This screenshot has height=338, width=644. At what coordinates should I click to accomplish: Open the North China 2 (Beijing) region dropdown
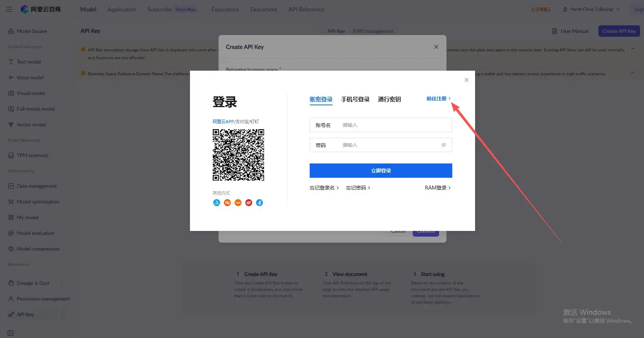click(591, 9)
